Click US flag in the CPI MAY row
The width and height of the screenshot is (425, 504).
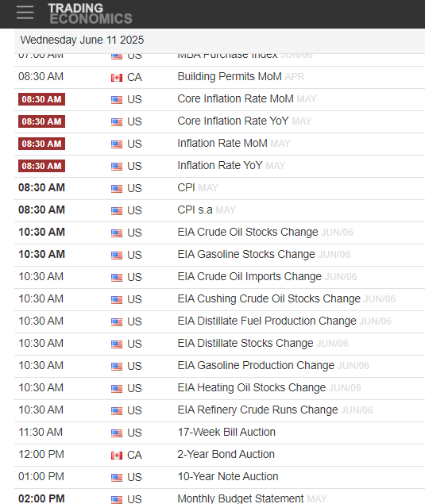pos(117,188)
